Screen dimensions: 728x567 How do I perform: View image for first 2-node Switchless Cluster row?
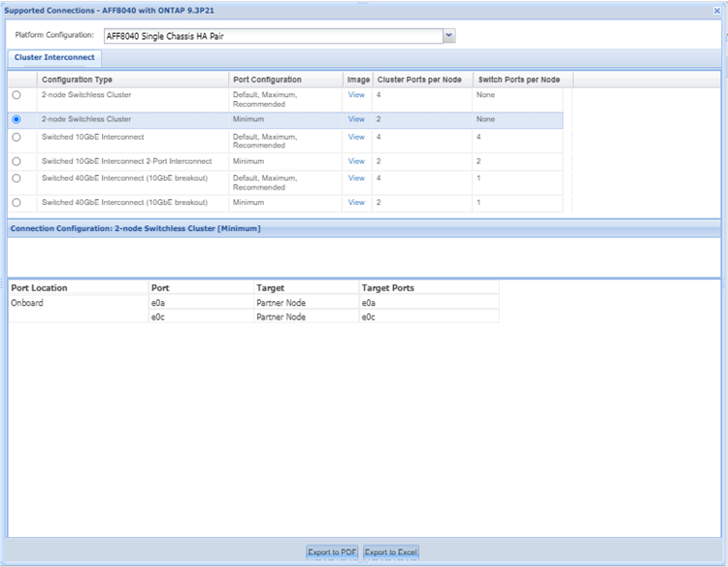356,95
